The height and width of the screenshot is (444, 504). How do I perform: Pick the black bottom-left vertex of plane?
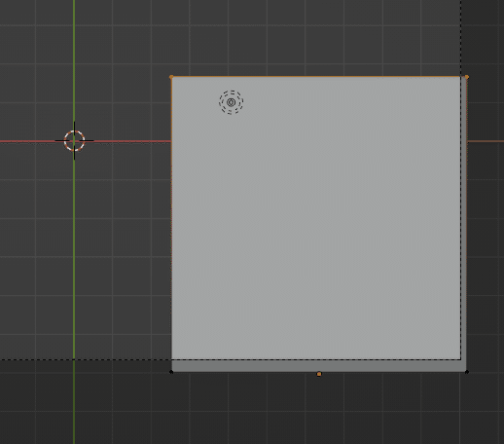tap(171, 372)
